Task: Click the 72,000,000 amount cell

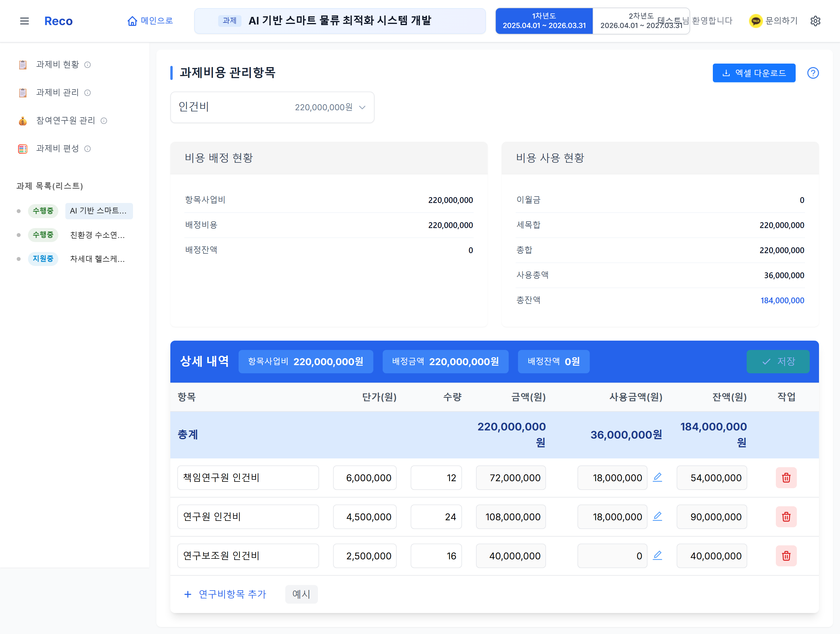Action: (x=511, y=478)
